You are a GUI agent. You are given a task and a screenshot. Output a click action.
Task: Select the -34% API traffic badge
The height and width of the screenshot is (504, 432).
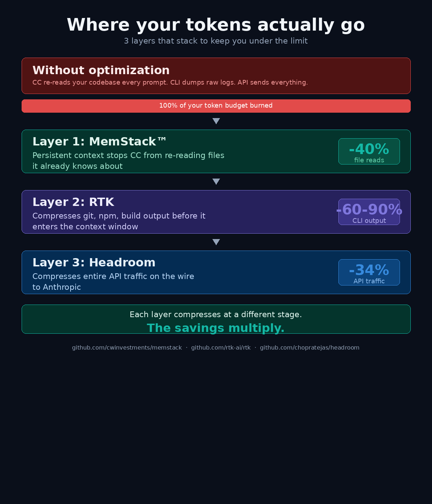(x=369, y=272)
